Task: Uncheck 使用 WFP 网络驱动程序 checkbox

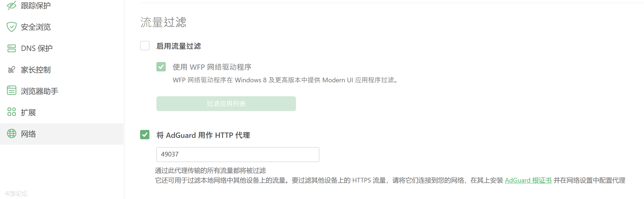Action: coord(161,67)
